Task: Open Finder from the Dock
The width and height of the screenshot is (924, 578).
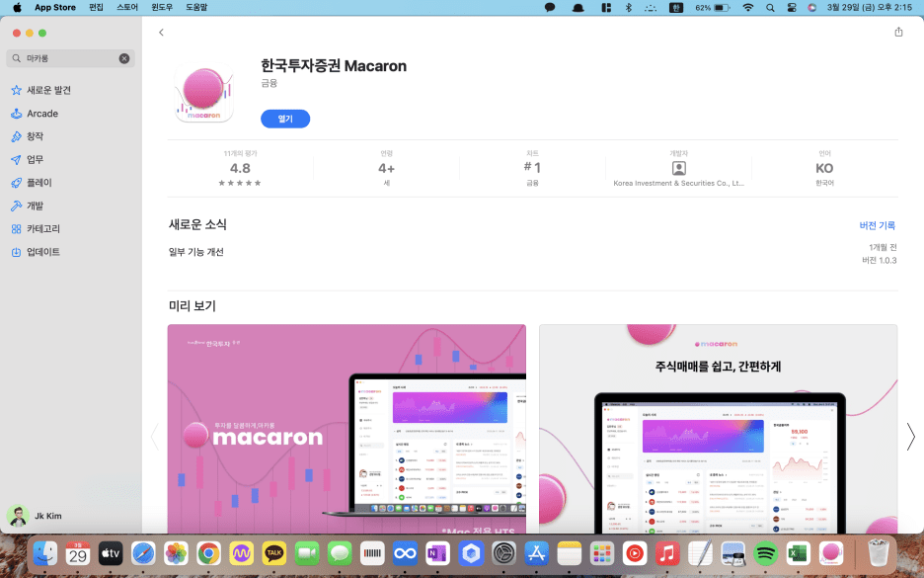Action: click(x=45, y=553)
